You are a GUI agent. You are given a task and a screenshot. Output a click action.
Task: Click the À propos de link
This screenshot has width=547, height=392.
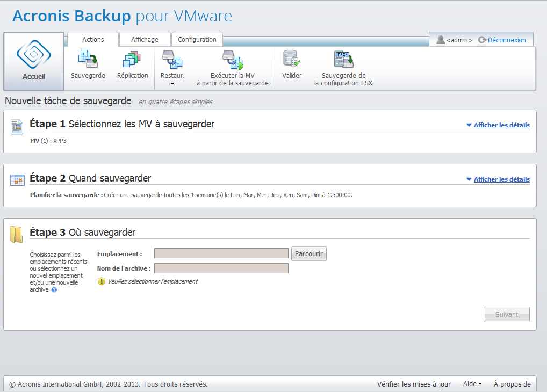pyautogui.click(x=512, y=384)
